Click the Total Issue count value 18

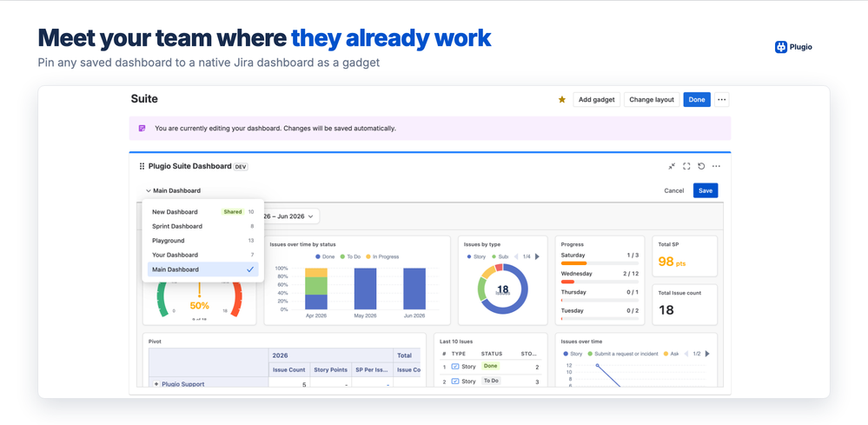pos(666,310)
